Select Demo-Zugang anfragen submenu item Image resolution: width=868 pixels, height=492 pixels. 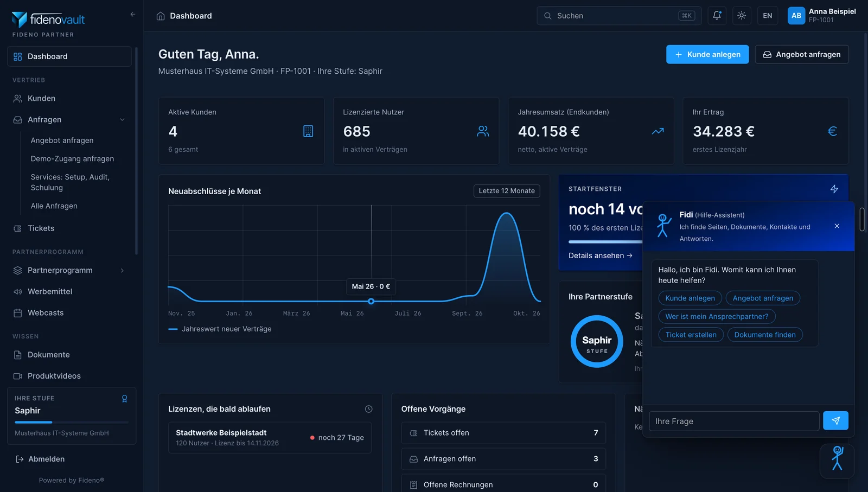tap(72, 159)
